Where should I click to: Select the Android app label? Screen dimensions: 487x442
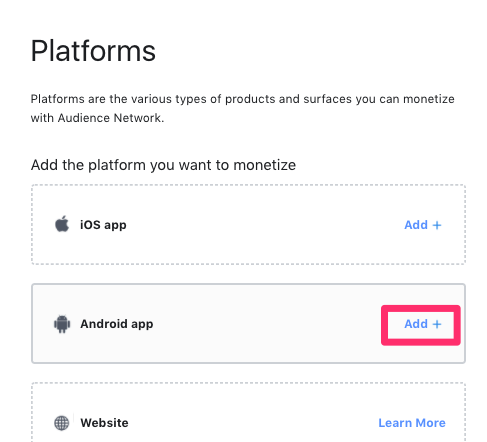(117, 324)
